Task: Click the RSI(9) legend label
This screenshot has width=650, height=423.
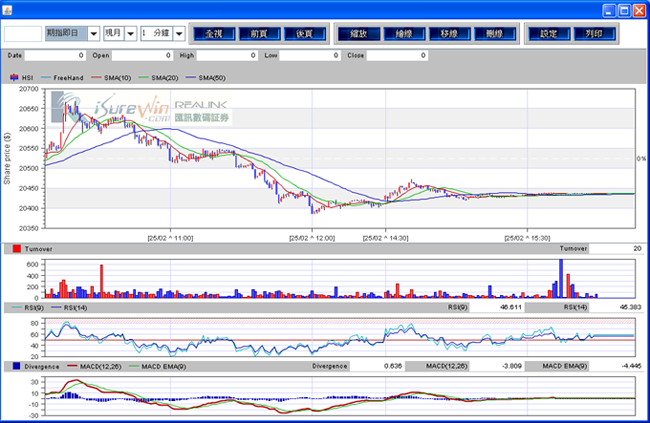Action: point(34,308)
